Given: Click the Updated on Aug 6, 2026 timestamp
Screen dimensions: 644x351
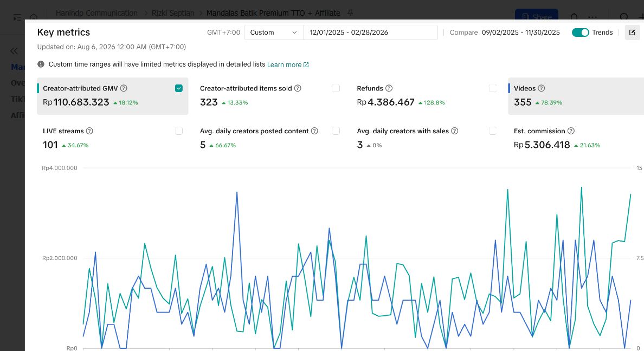Looking at the screenshot, I should tap(111, 47).
